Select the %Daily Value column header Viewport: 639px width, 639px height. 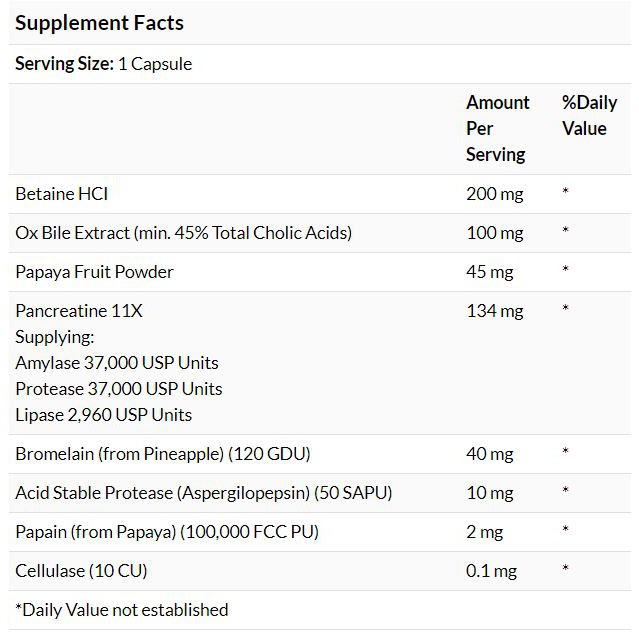coord(589,115)
